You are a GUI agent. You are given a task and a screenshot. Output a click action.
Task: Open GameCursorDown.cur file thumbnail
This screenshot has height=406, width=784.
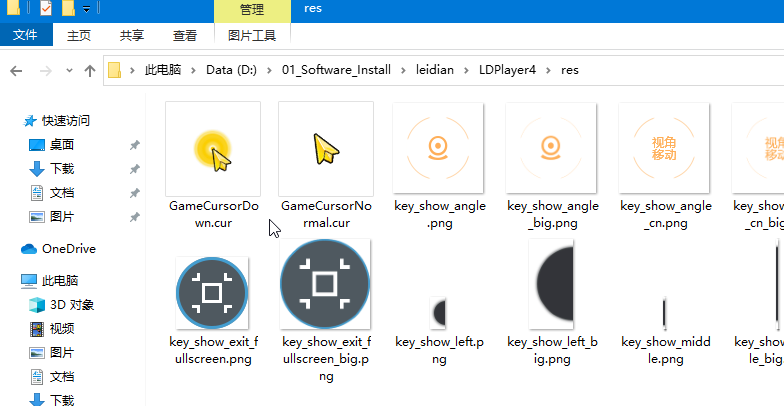click(x=213, y=149)
